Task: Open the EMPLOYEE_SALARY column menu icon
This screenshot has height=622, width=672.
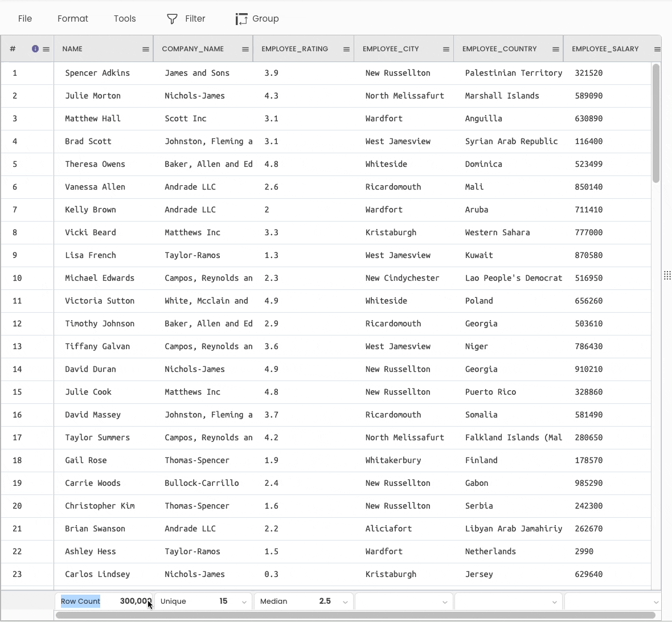Action: (657, 50)
